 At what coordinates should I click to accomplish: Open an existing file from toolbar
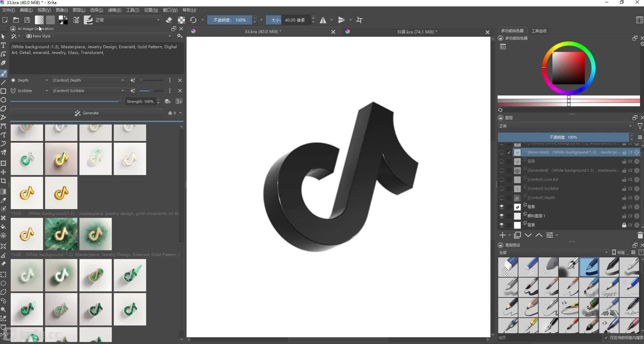(x=16, y=20)
